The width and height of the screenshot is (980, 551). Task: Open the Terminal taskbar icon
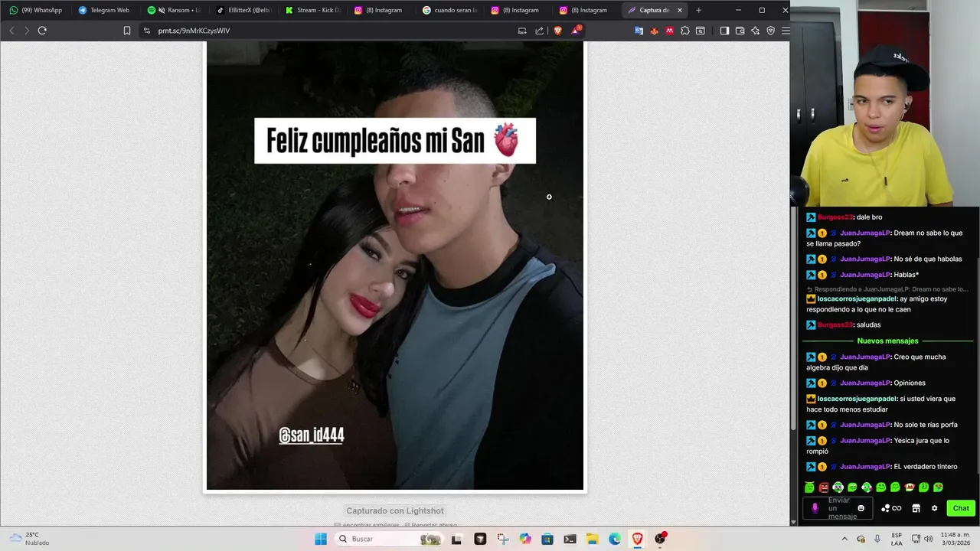pyautogui.click(x=570, y=539)
